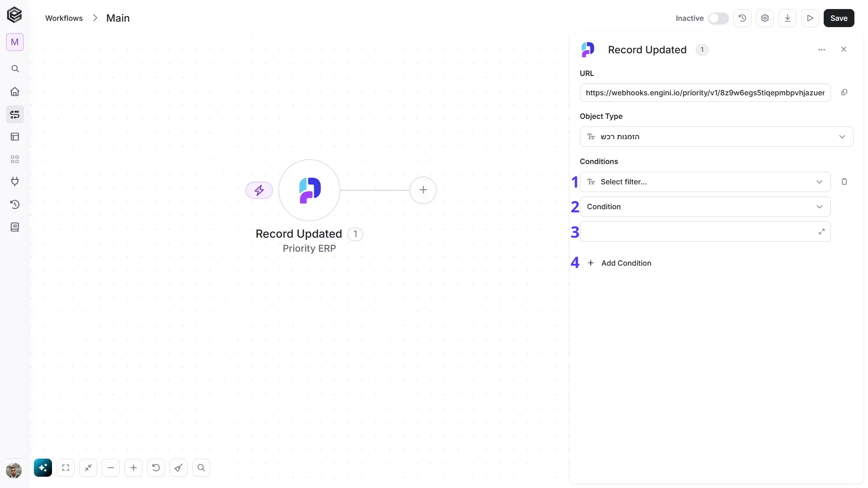This screenshot has height=488, width=868.
Task: Open the apps grid sidebar icon
Action: pos(15,159)
